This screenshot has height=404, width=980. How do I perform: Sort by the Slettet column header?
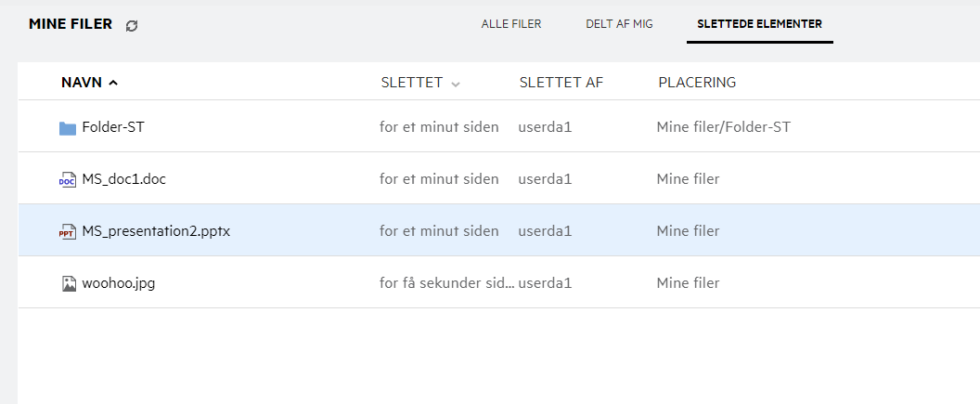(411, 83)
